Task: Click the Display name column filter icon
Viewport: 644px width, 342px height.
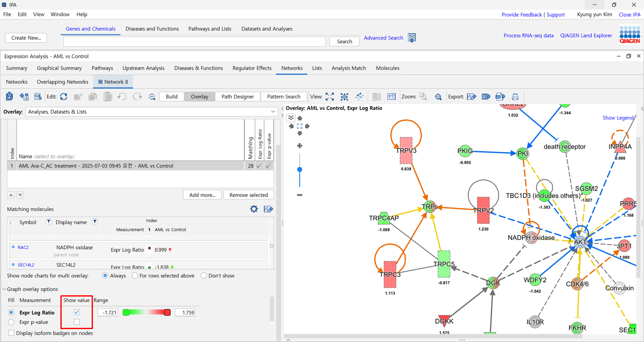Action: coord(95,221)
